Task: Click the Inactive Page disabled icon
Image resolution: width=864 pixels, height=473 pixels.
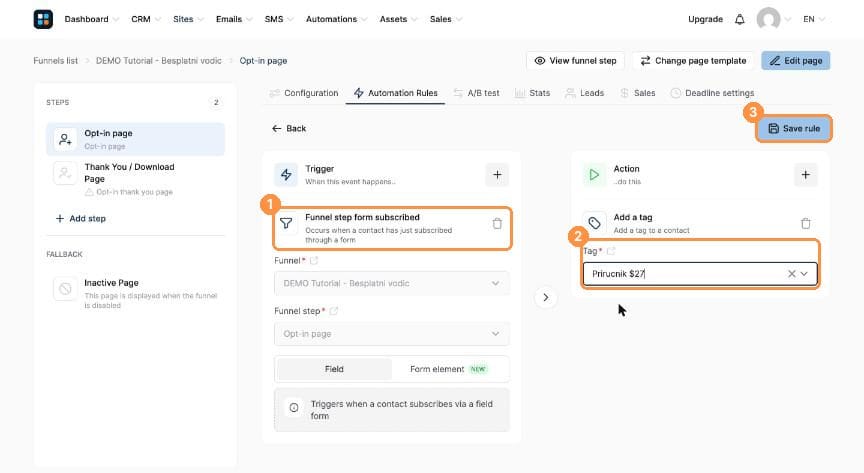Action: 65,289
